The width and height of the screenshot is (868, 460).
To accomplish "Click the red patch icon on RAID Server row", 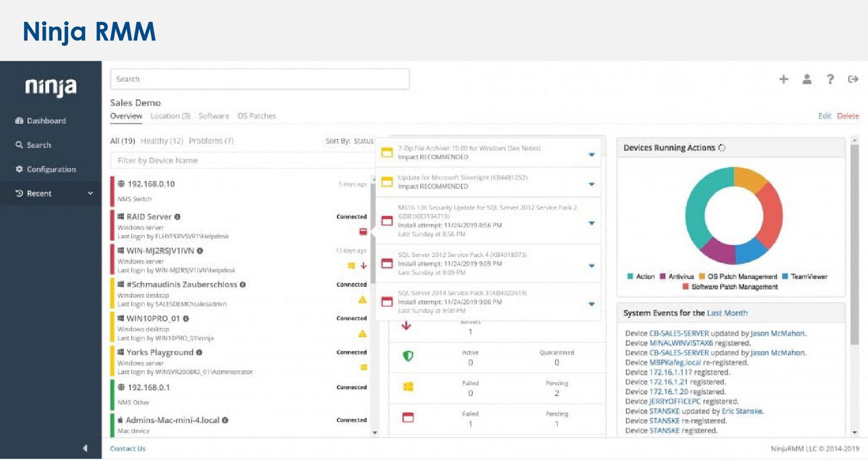I will coord(363,232).
